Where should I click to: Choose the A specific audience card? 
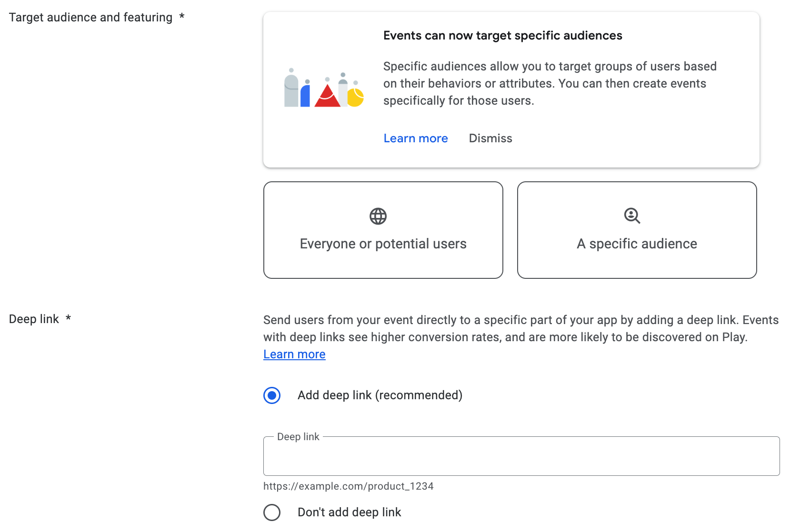637,230
